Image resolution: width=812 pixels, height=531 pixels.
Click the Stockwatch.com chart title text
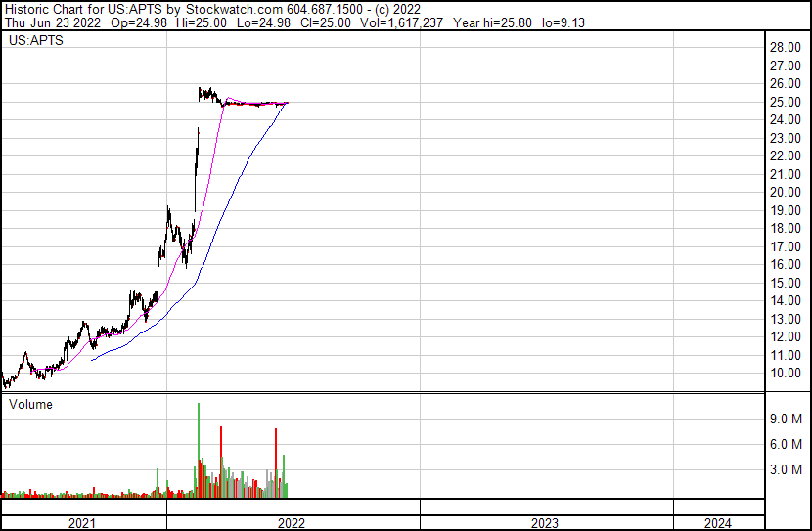pos(235,10)
